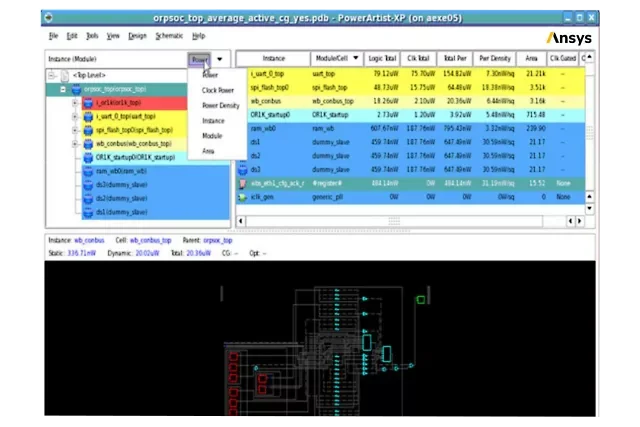Screen dimensions: 640x427
Task: Open the View menu
Action: pyautogui.click(x=113, y=36)
